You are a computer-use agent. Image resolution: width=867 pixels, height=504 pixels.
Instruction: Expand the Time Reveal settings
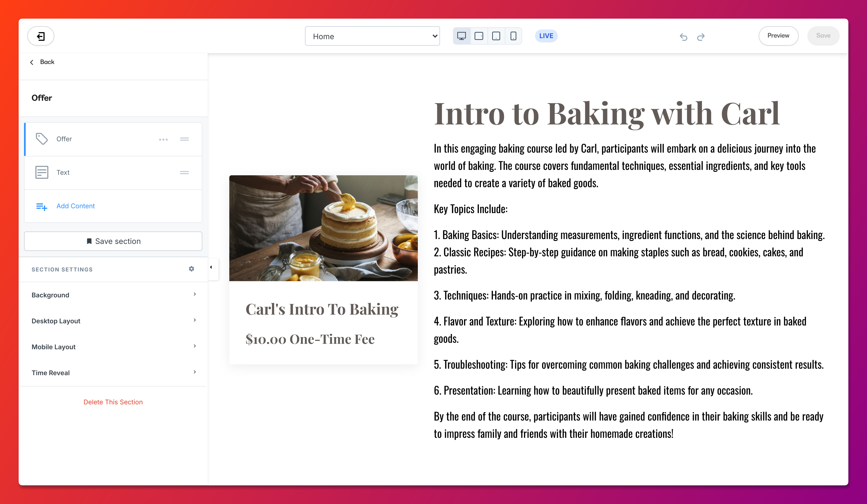[113, 372]
